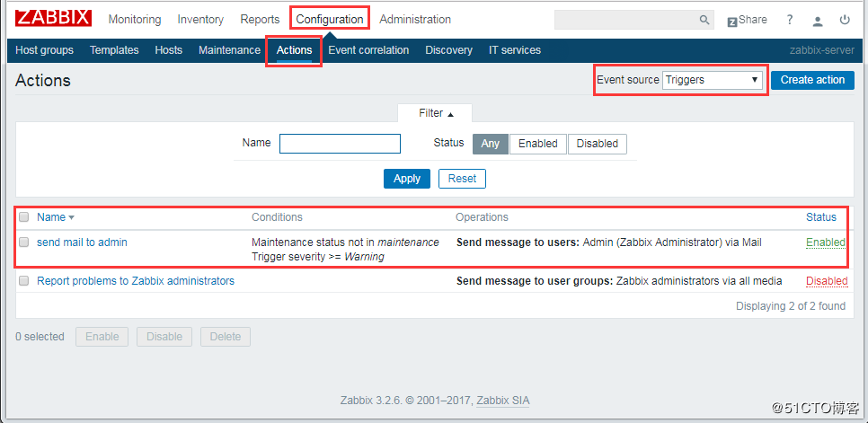Click the zabbix-server name label
Screen dimensions: 868x423
click(x=822, y=50)
